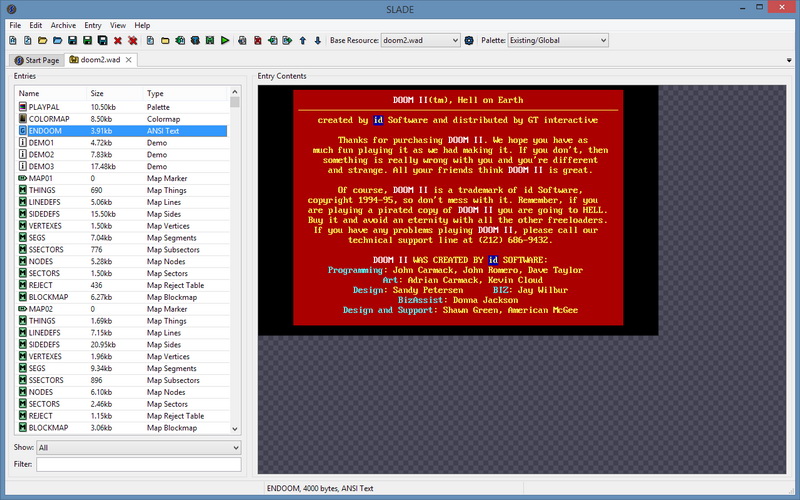Image resolution: width=800 pixels, height=500 pixels.
Task: Click the Filter text field
Action: click(x=138, y=464)
